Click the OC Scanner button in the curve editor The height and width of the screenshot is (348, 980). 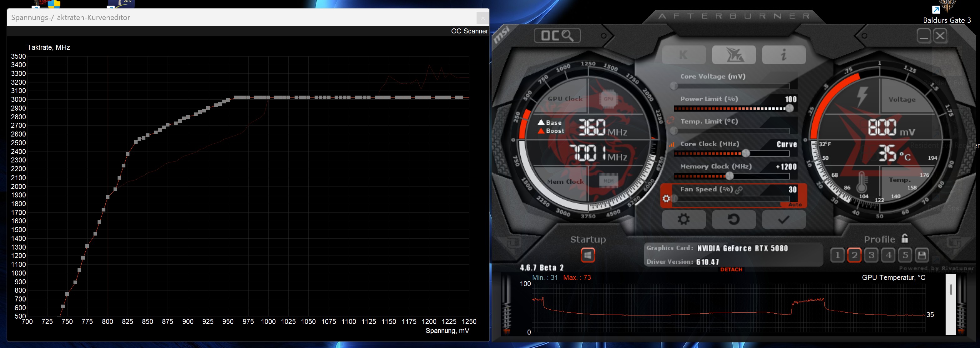(x=469, y=31)
